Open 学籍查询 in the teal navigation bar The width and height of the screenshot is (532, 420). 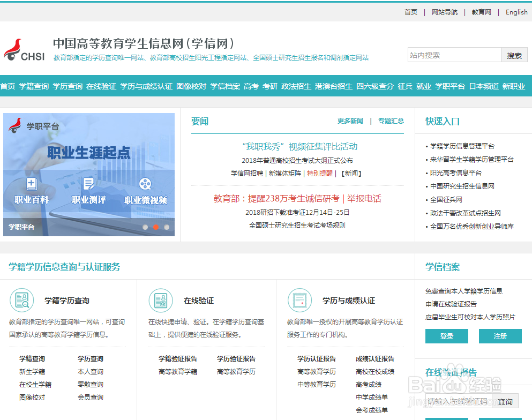[34, 86]
